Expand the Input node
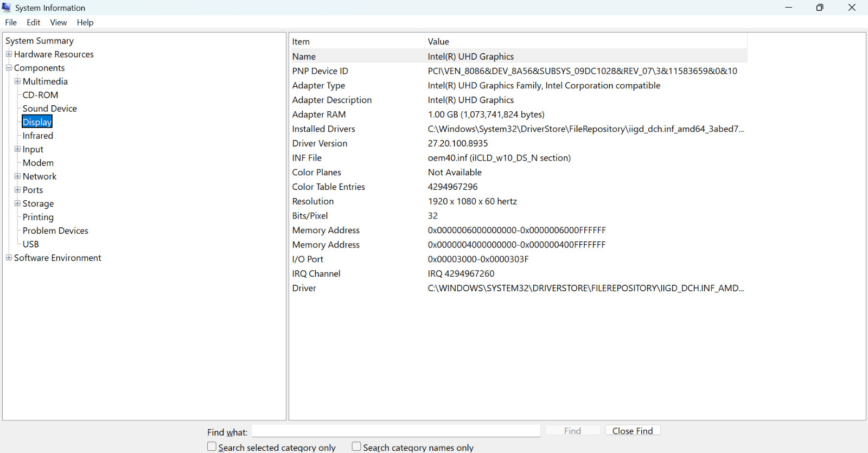The image size is (868, 453). [17, 149]
